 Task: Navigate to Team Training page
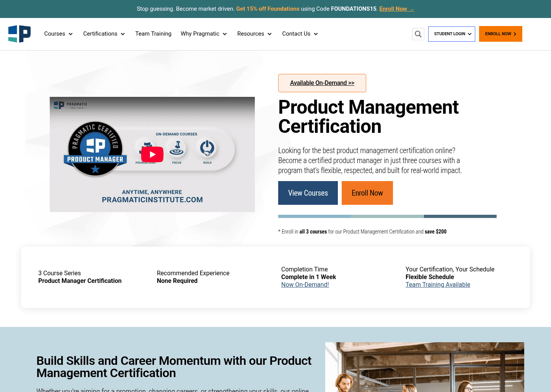[x=153, y=34]
